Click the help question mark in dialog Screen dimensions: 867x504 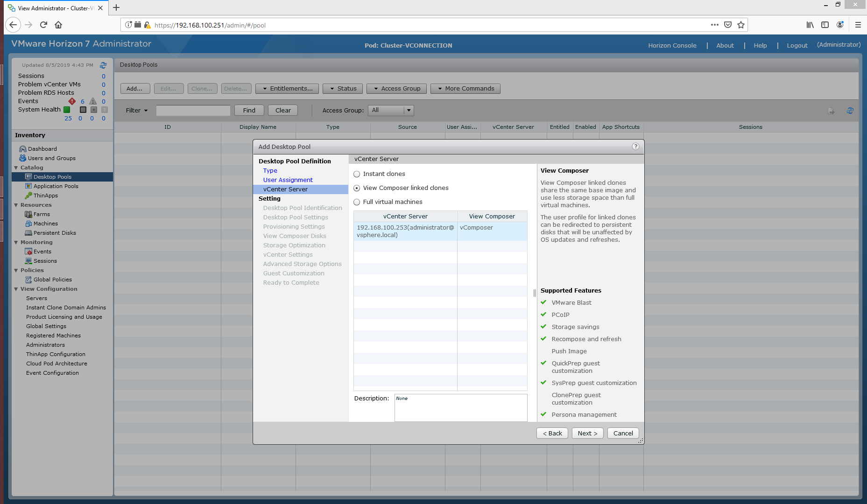635,147
